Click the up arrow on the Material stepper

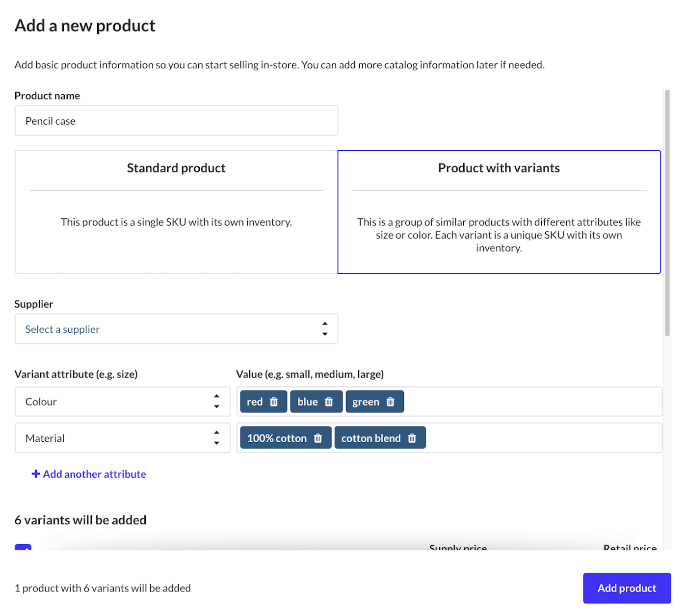pyautogui.click(x=216, y=432)
